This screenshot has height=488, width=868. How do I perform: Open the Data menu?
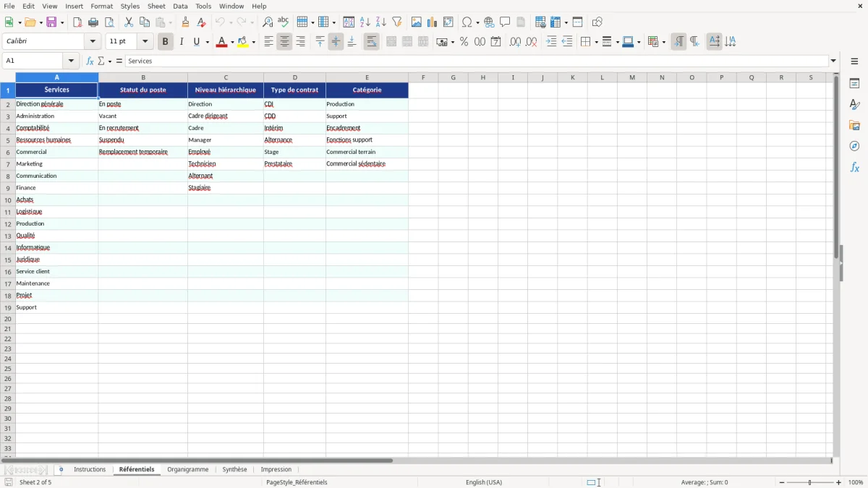(180, 6)
